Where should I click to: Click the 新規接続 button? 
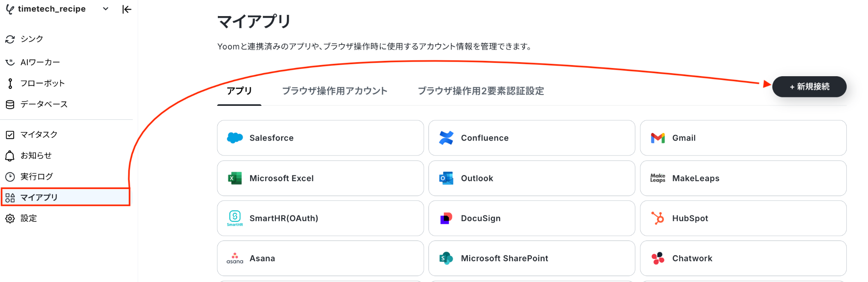[809, 87]
